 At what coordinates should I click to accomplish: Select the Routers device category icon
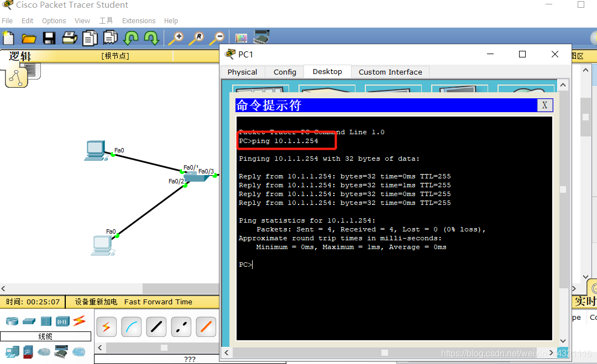point(12,321)
